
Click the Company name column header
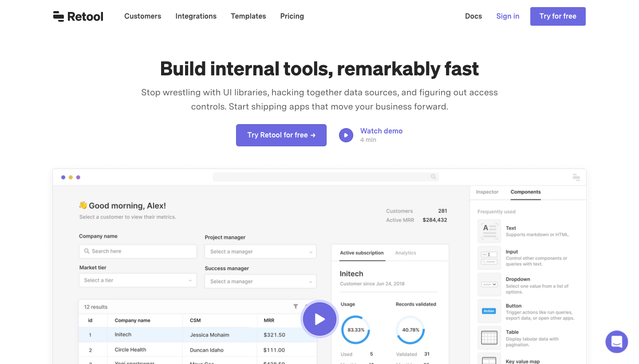132,320
